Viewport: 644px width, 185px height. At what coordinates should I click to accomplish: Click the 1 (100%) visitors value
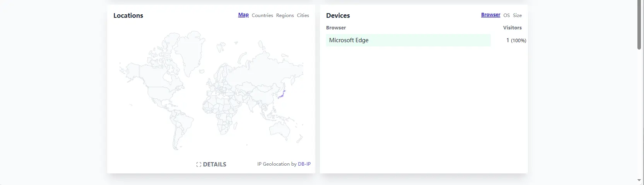[516, 40]
